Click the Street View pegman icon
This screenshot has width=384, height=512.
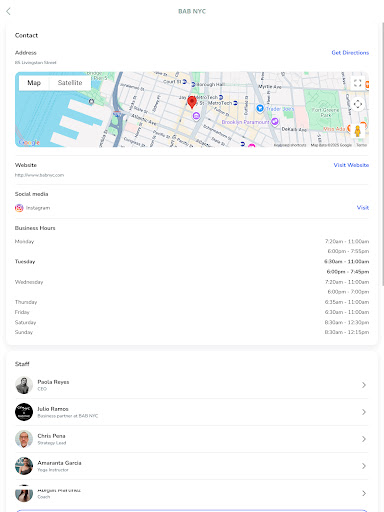357,131
